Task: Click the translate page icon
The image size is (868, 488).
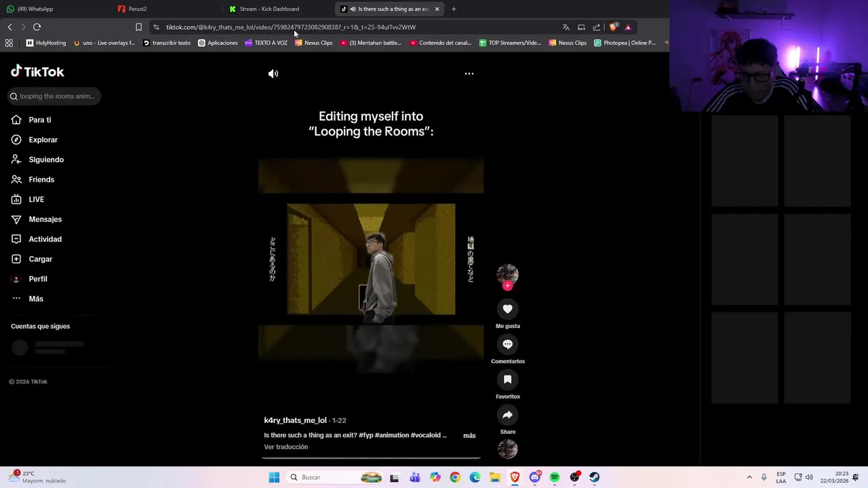Action: pos(566,27)
